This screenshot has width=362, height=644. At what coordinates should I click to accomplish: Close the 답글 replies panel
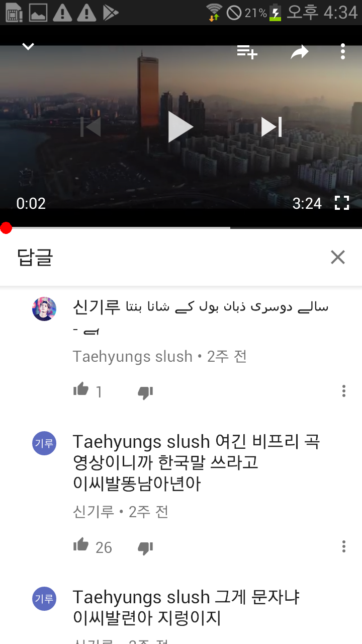point(338,257)
